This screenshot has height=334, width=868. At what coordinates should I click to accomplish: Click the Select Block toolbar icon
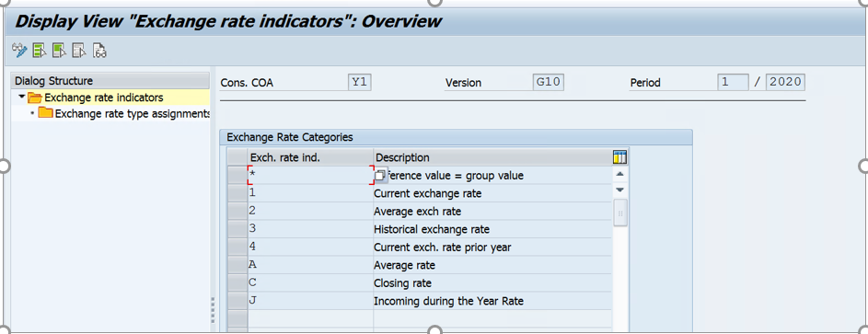[59, 52]
